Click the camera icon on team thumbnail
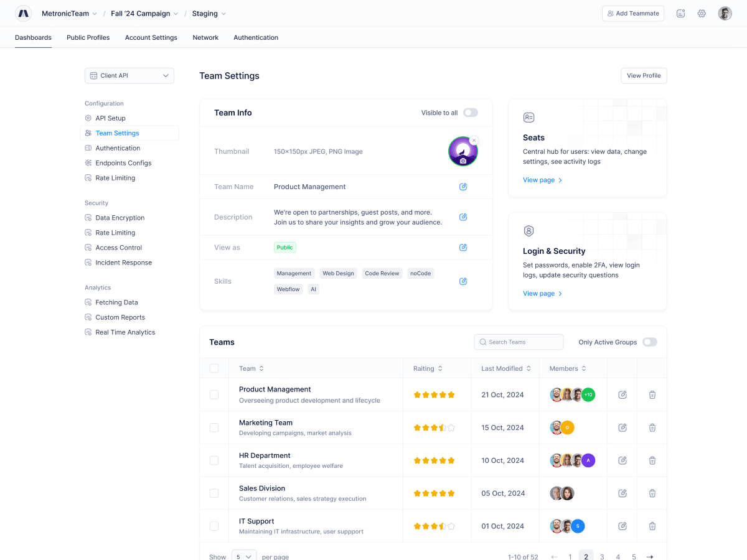The height and width of the screenshot is (560, 747). tap(463, 161)
